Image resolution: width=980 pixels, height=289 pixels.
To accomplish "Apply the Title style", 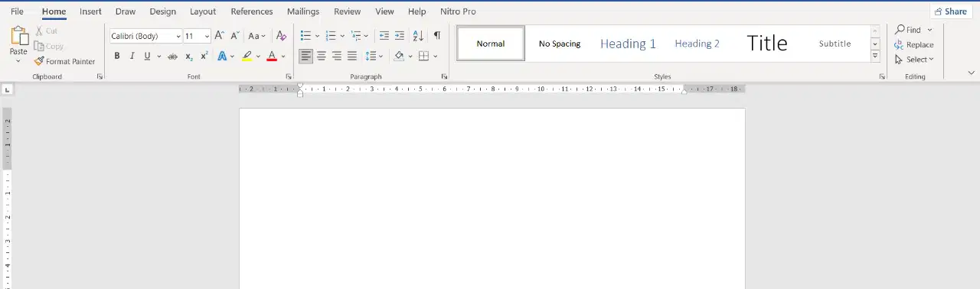I will [x=766, y=44].
